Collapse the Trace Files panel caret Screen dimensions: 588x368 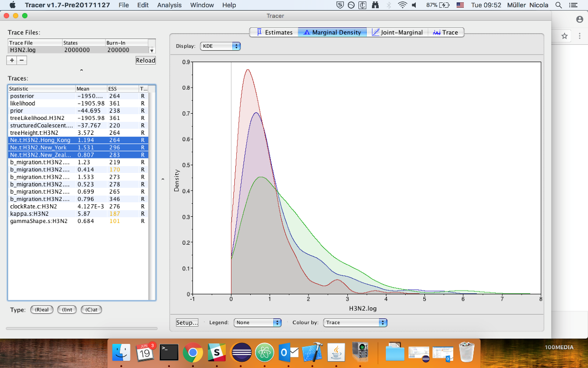[81, 70]
